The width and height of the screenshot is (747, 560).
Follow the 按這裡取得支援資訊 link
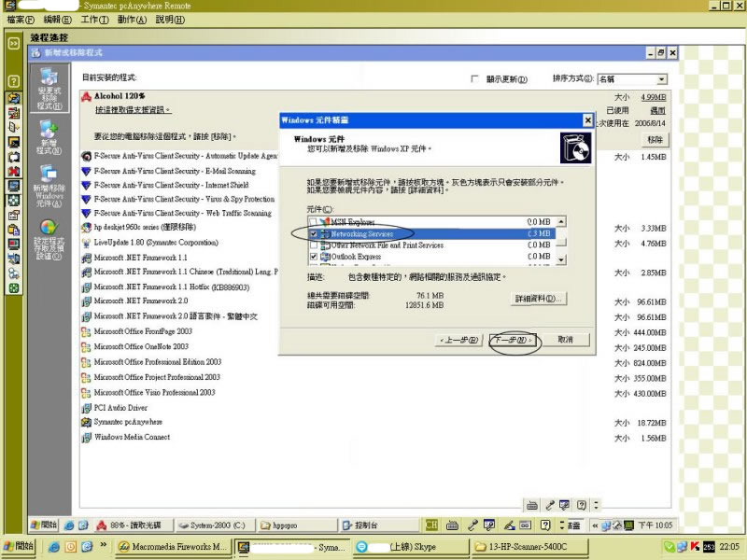pyautogui.click(x=133, y=110)
